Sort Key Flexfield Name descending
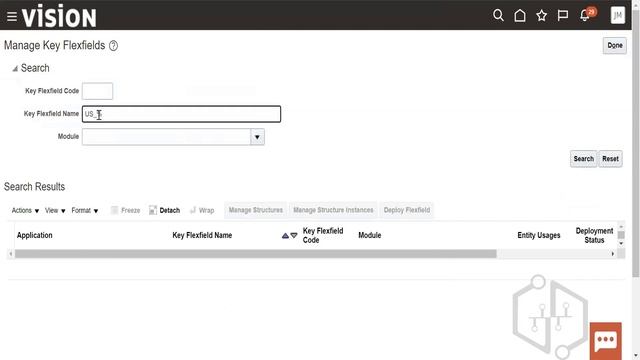This screenshot has height=360, width=640. (294, 236)
